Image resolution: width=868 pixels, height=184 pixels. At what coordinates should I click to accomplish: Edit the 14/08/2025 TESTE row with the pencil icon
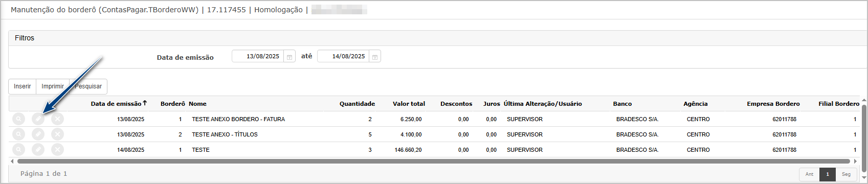click(38, 150)
